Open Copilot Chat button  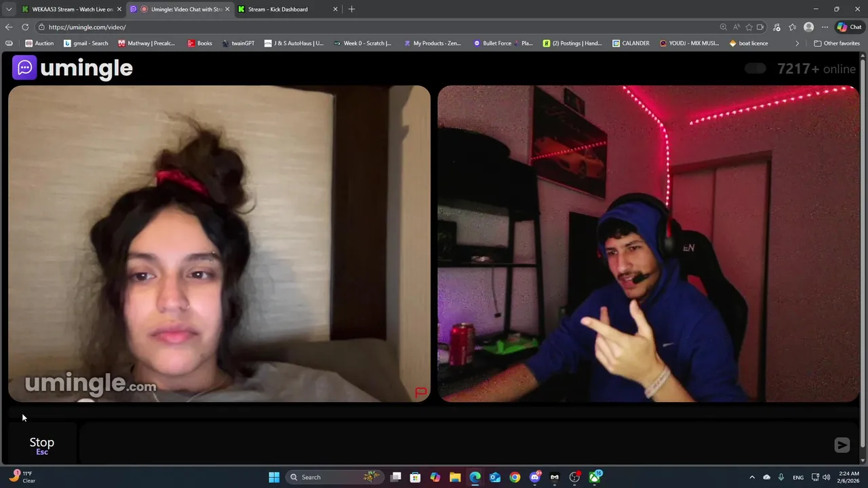pyautogui.click(x=849, y=27)
